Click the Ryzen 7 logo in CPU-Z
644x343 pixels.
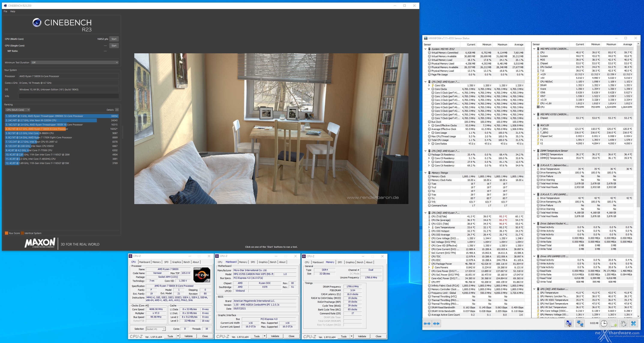(202, 275)
